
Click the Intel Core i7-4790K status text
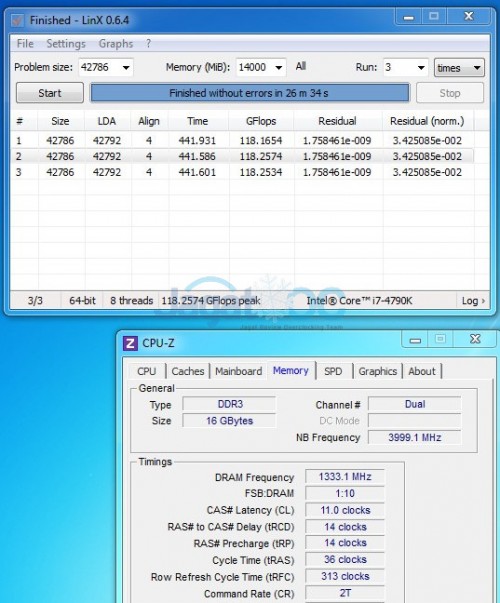click(x=359, y=301)
